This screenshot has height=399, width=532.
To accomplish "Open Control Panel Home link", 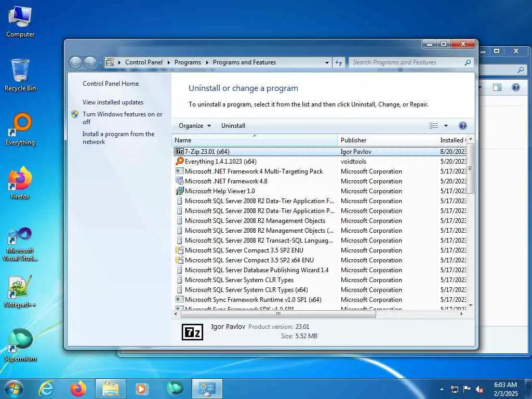I will [x=111, y=84].
